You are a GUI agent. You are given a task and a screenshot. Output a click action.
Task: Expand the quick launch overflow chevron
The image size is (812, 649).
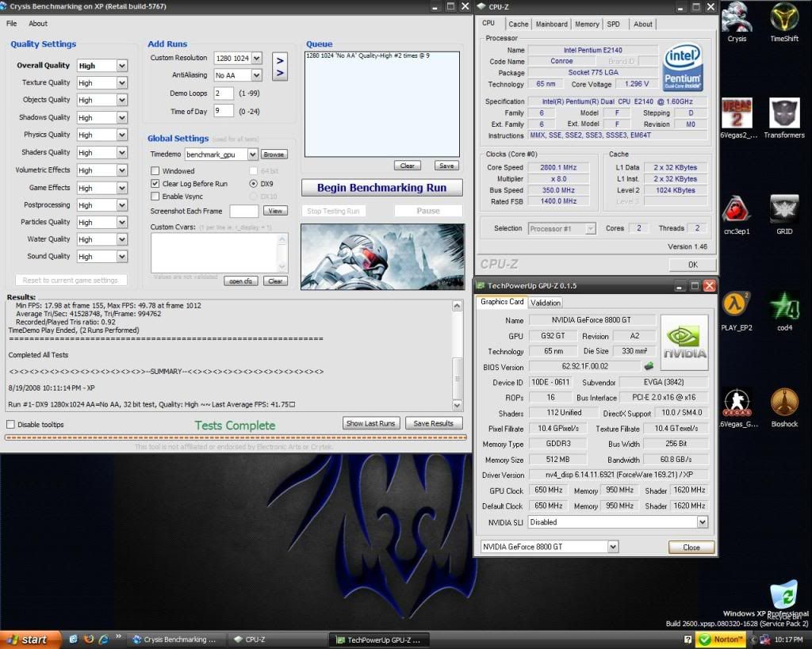click(118, 636)
